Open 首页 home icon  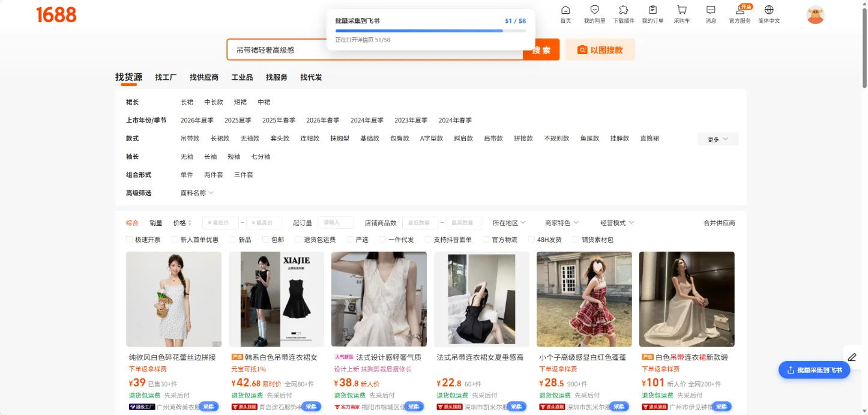pos(565,10)
